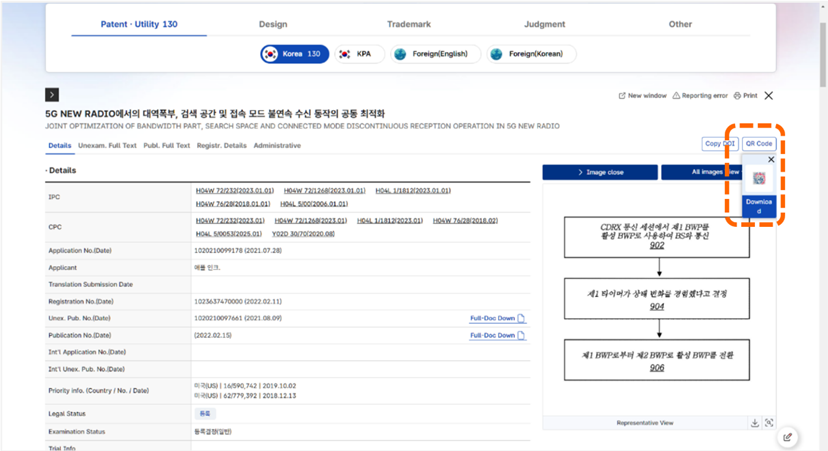Collapse image panel with Image close
The image size is (828, 451).
[600, 172]
